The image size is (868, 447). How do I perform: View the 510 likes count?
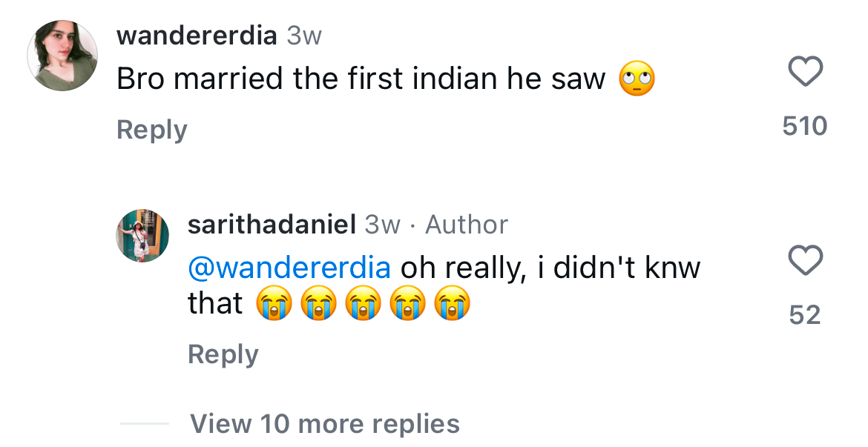[x=804, y=126]
